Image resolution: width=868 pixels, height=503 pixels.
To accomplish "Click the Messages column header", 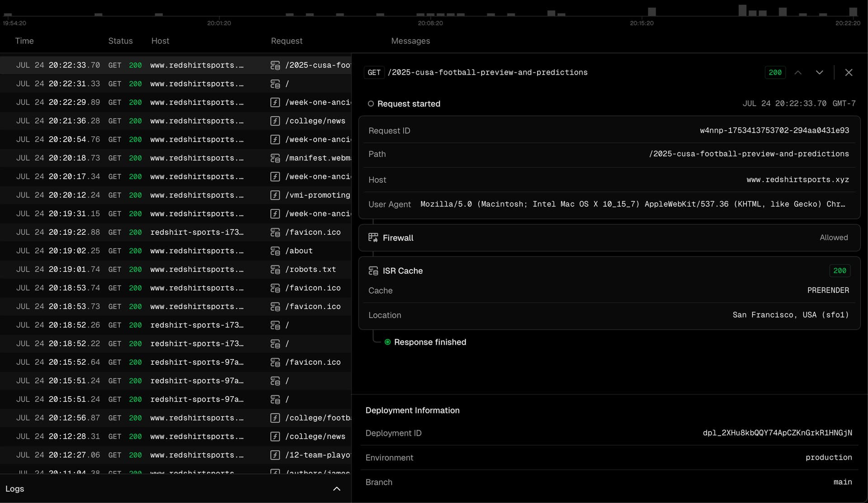I will (410, 41).
